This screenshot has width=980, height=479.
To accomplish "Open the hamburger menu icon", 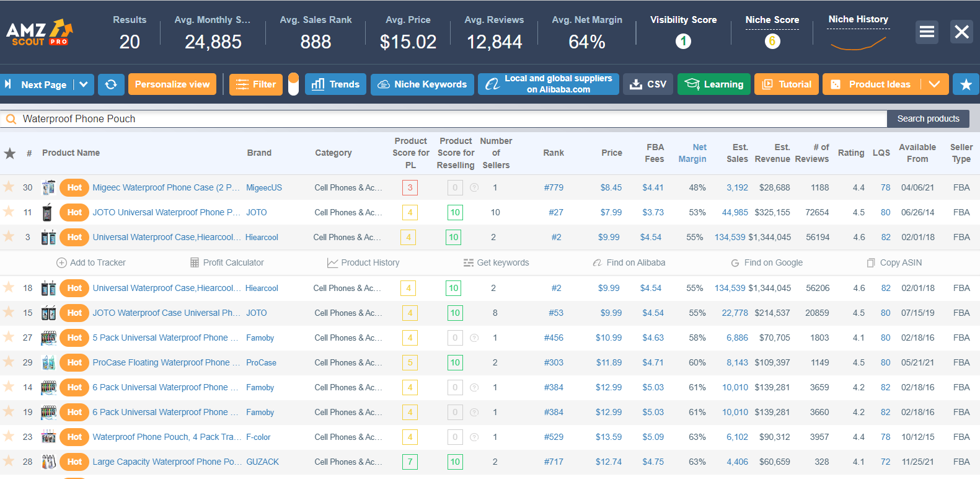I will tap(927, 32).
